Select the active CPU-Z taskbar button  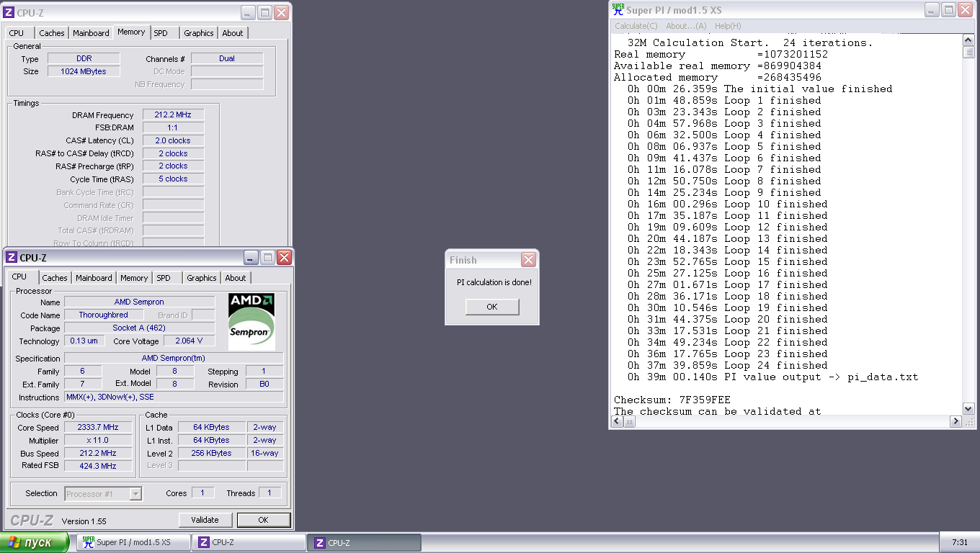[365, 542]
